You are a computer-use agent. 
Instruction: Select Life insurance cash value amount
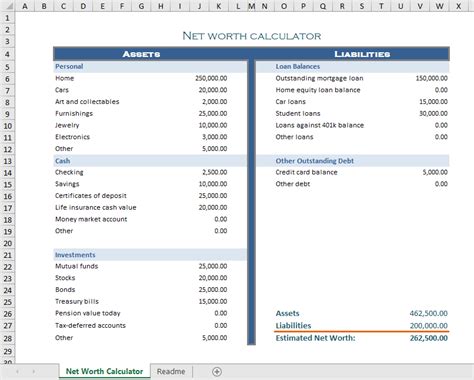click(213, 207)
